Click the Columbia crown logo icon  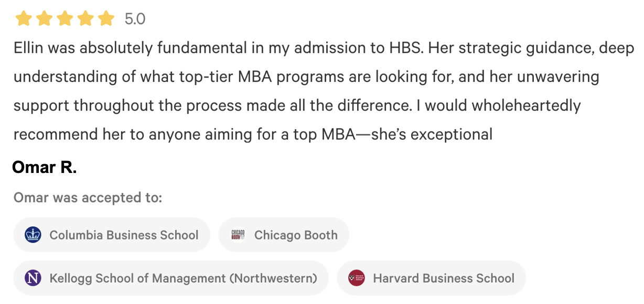pos(33,234)
